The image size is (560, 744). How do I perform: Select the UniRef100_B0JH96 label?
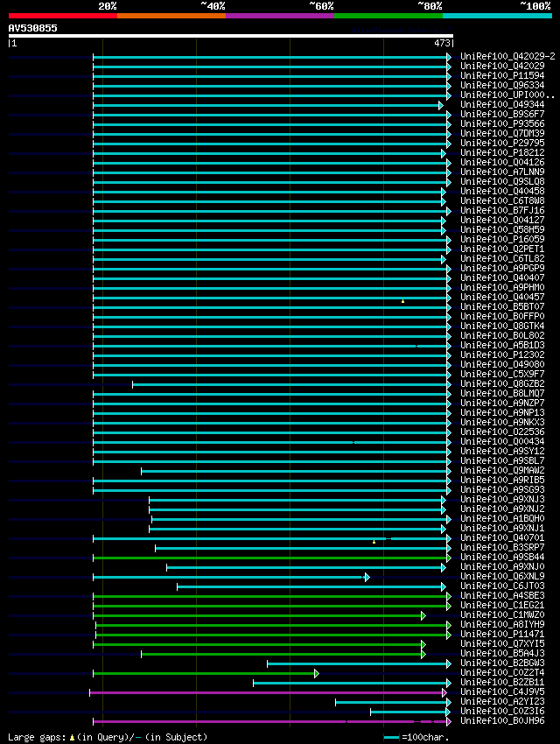(502, 720)
